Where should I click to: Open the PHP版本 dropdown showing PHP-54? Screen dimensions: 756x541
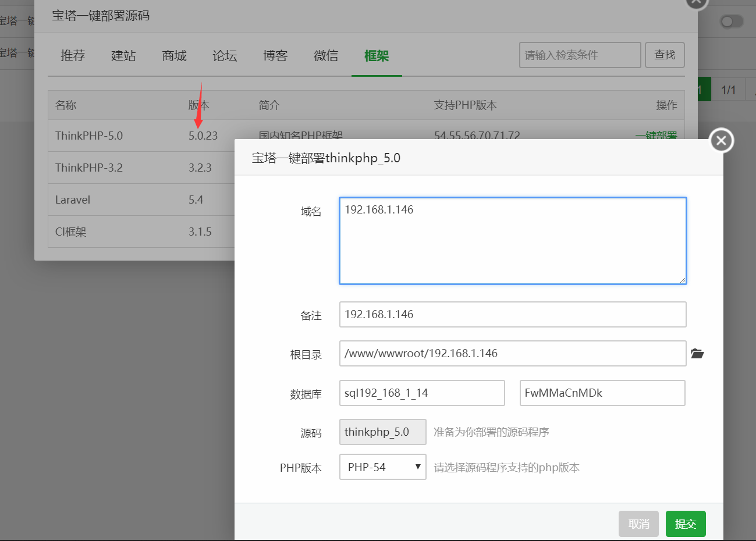point(382,467)
